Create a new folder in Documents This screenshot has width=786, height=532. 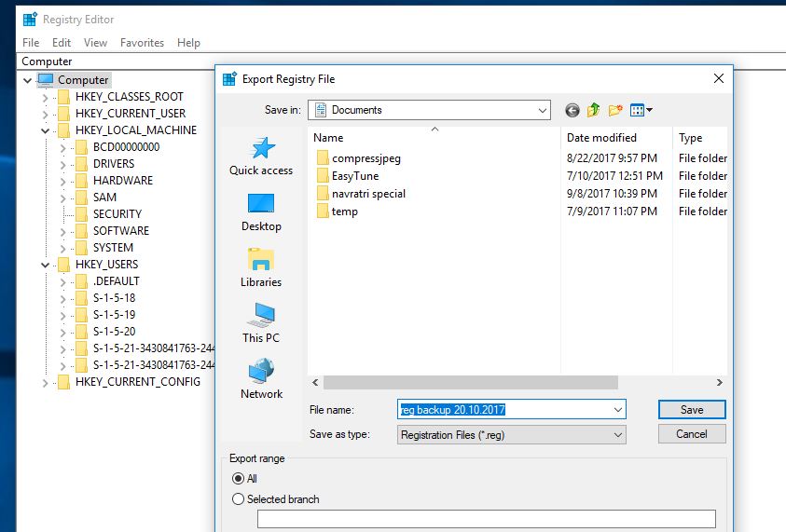coord(615,110)
